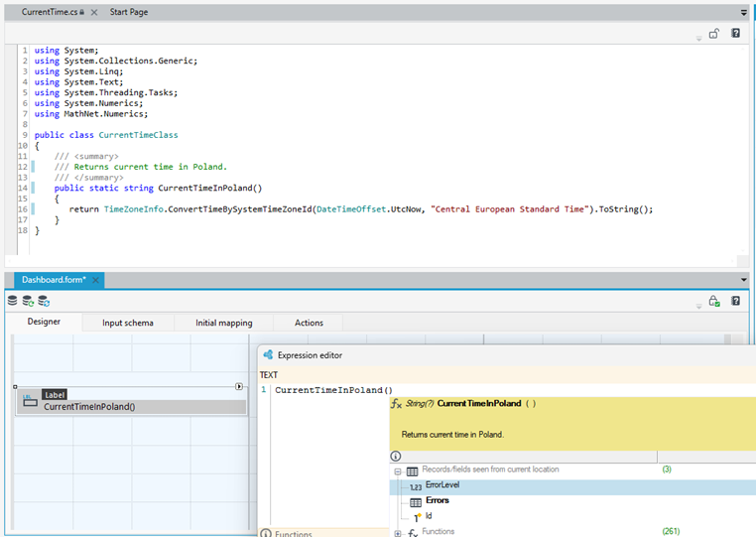The image size is (756, 537).
Task: Open the Actions tab
Action: [309, 323]
